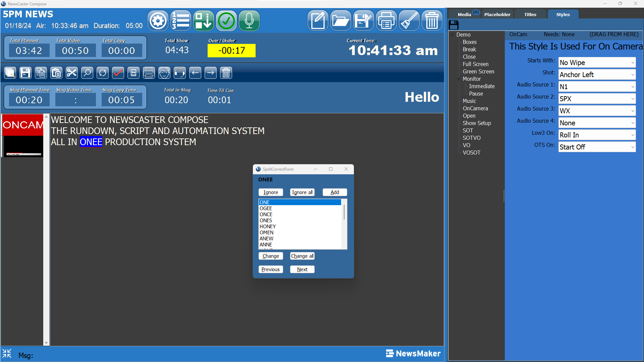Click the red checkmark spell check icon
Screen dimensions: 644x362
click(118, 73)
